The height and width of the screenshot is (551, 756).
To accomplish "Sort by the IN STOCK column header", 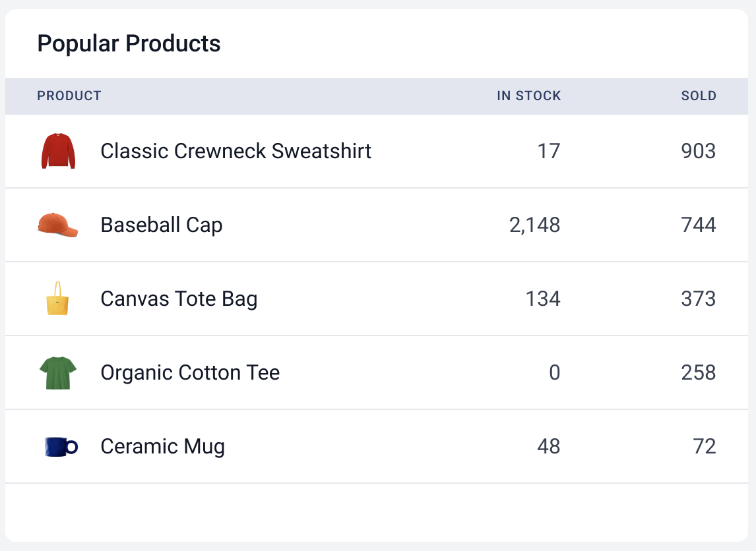I will click(x=528, y=96).
